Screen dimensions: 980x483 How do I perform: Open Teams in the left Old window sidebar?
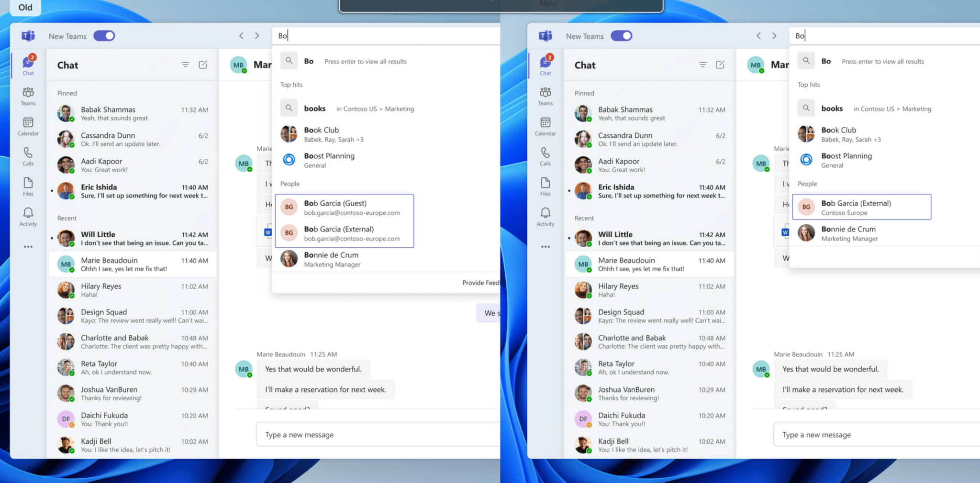28,96
